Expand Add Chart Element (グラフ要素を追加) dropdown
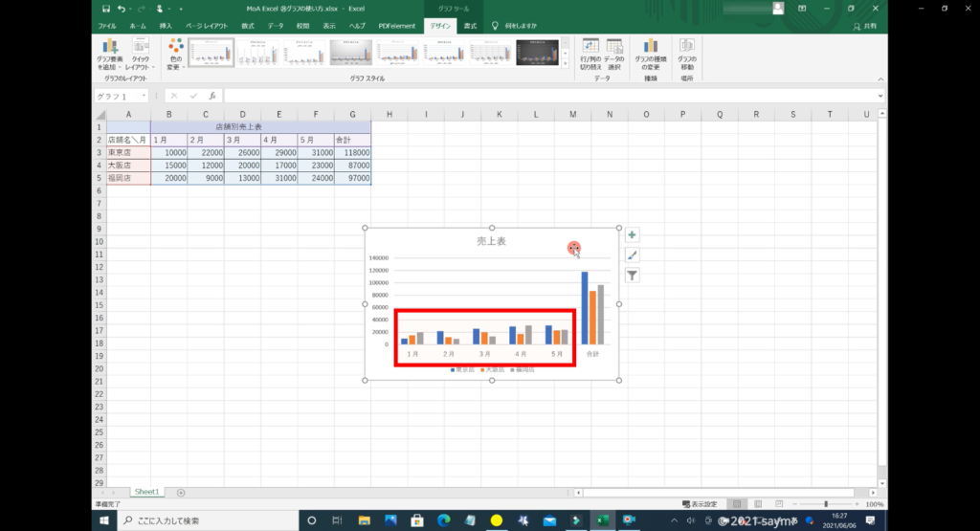The width and height of the screenshot is (980, 531). [110, 55]
